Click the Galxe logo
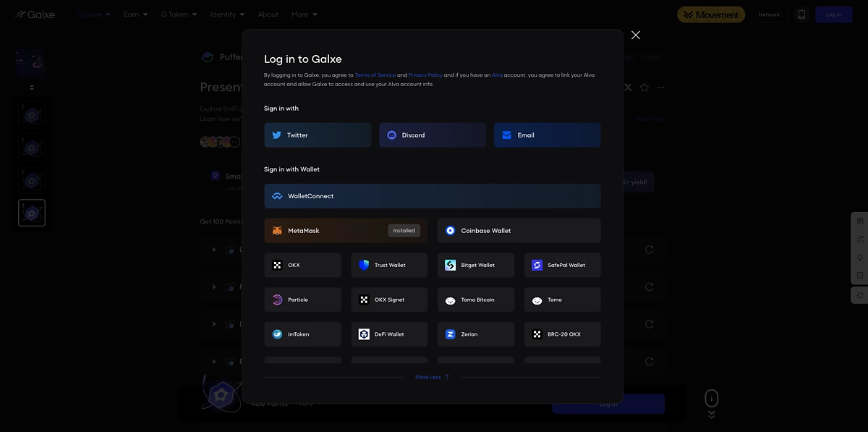 pyautogui.click(x=34, y=14)
